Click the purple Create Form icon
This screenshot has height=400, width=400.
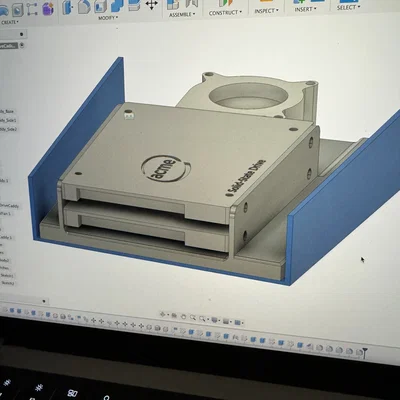[x=48, y=9]
